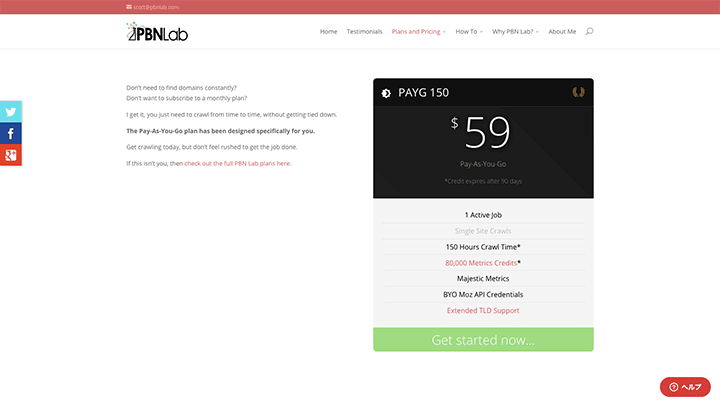720x403 pixels.
Task: Expand the How To dropdown menu
Action: [469, 32]
